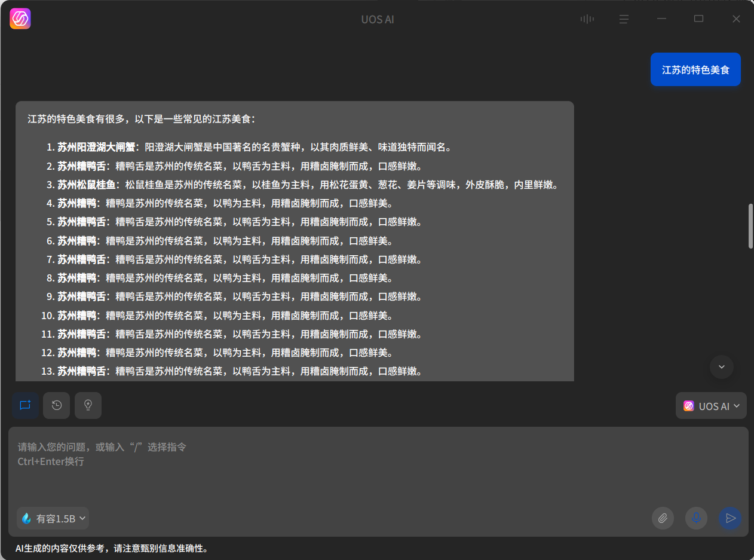This screenshot has width=754, height=560.
Task: Send the message with the arrow button
Action: pos(730,518)
